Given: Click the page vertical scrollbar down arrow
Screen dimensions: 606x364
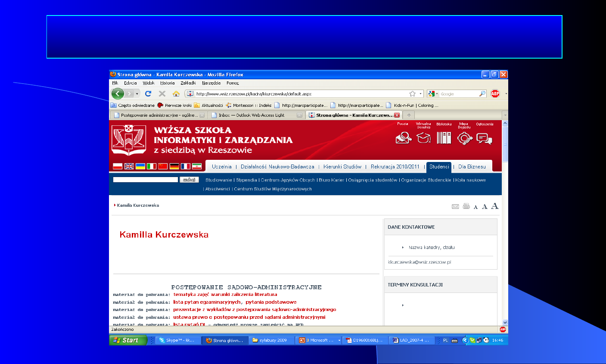Looking at the screenshot, I should (x=505, y=322).
